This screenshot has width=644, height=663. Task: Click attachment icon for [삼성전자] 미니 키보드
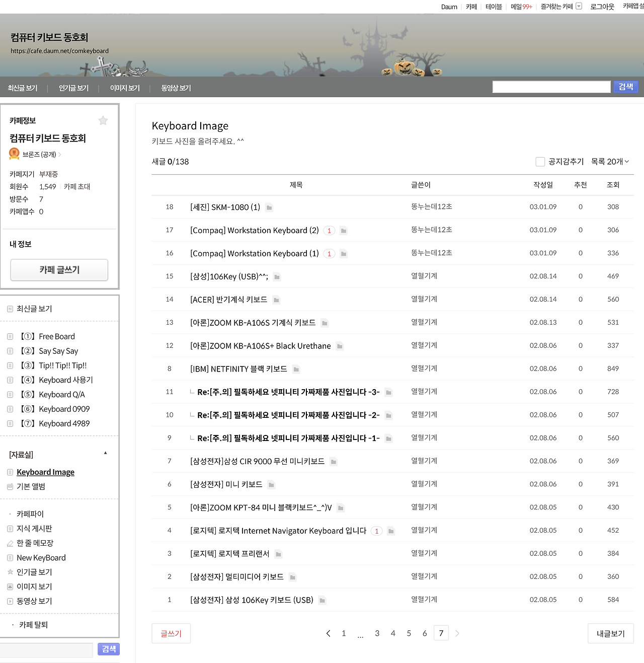pyautogui.click(x=271, y=485)
